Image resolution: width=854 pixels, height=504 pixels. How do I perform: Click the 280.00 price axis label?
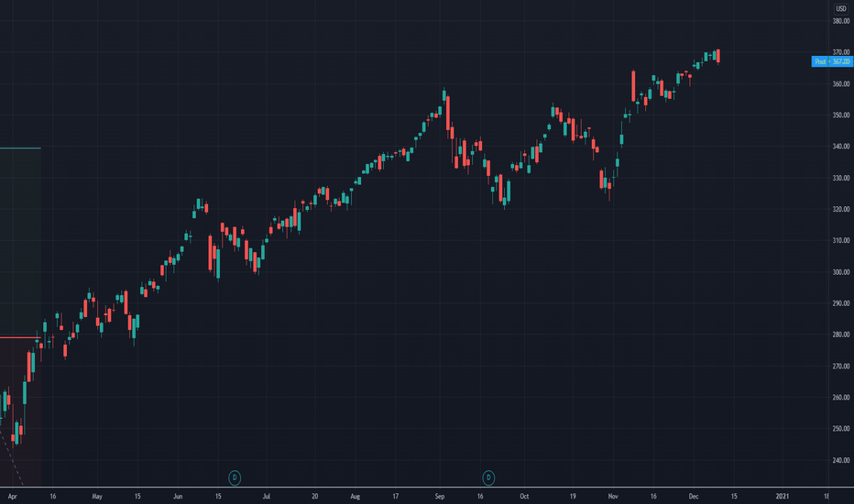tap(841, 334)
